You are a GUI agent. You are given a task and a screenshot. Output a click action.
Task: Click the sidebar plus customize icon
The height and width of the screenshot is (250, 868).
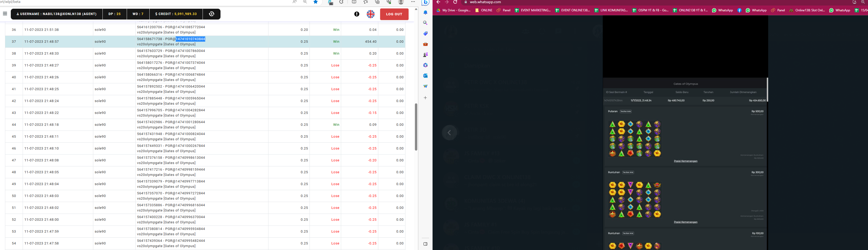tap(426, 98)
